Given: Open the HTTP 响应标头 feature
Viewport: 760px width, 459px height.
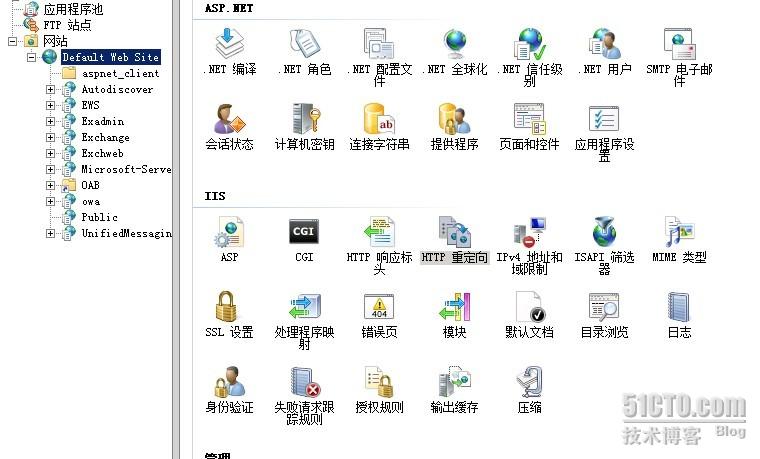Looking at the screenshot, I should click(x=380, y=245).
